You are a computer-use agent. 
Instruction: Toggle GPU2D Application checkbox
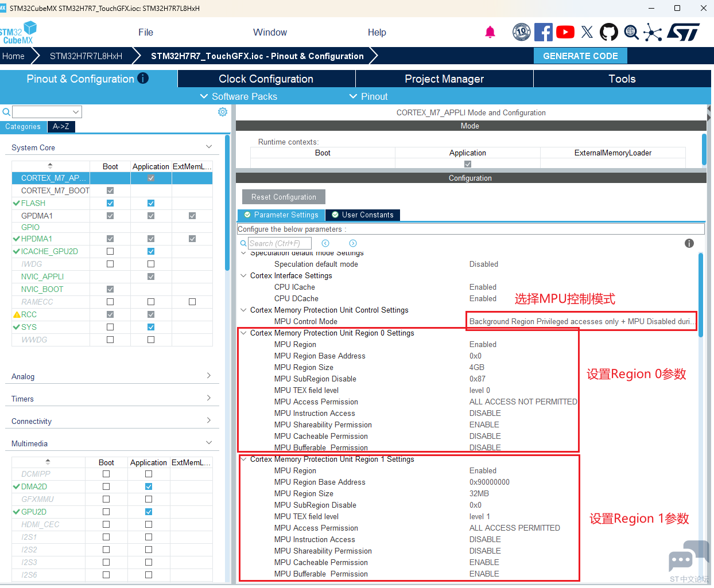point(149,512)
